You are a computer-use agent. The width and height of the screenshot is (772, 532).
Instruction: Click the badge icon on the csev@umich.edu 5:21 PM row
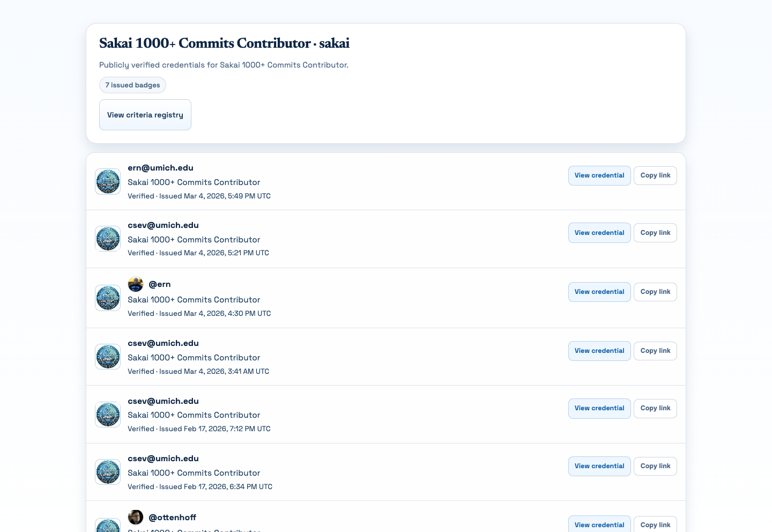(x=108, y=239)
